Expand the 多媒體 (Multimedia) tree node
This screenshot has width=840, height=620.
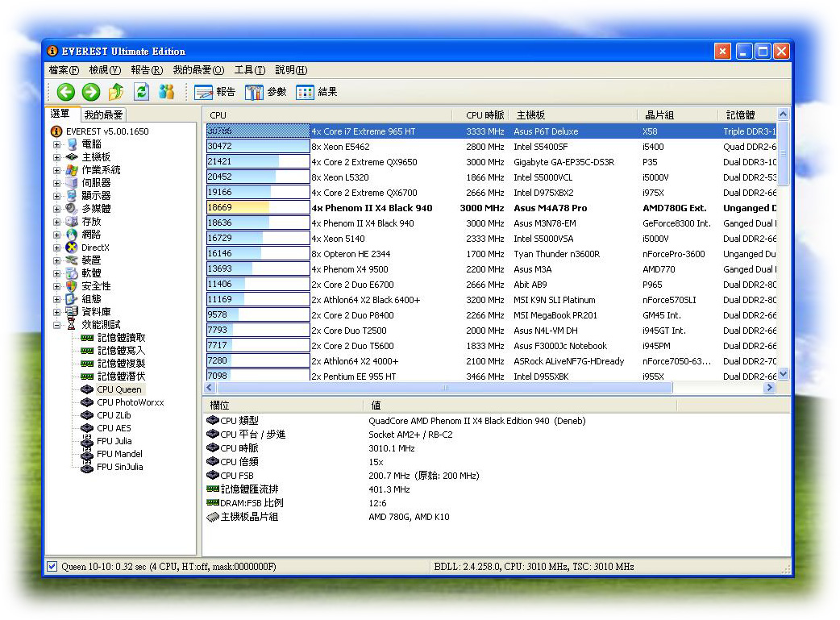coord(57,209)
